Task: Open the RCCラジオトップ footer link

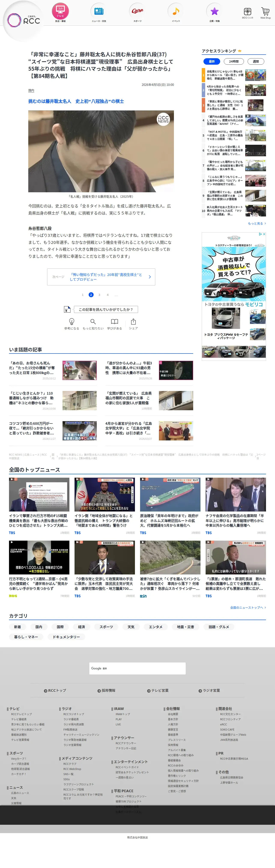Action: [x=74, y=714]
